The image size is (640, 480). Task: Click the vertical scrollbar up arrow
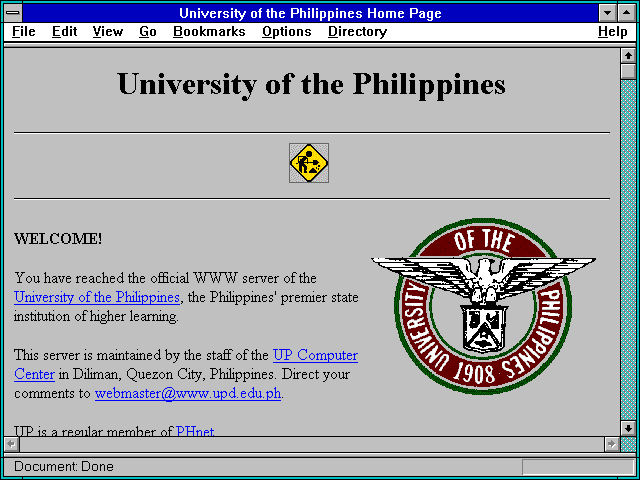pyautogui.click(x=628, y=56)
